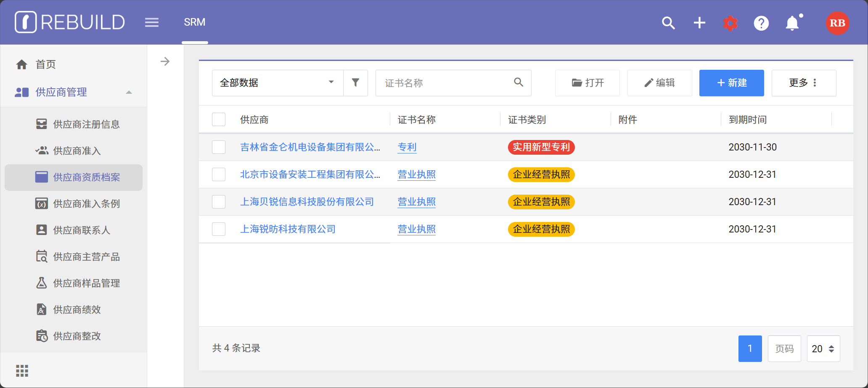Click the advanced filter funnel icon
Image resolution: width=868 pixels, height=388 pixels.
pyautogui.click(x=355, y=83)
